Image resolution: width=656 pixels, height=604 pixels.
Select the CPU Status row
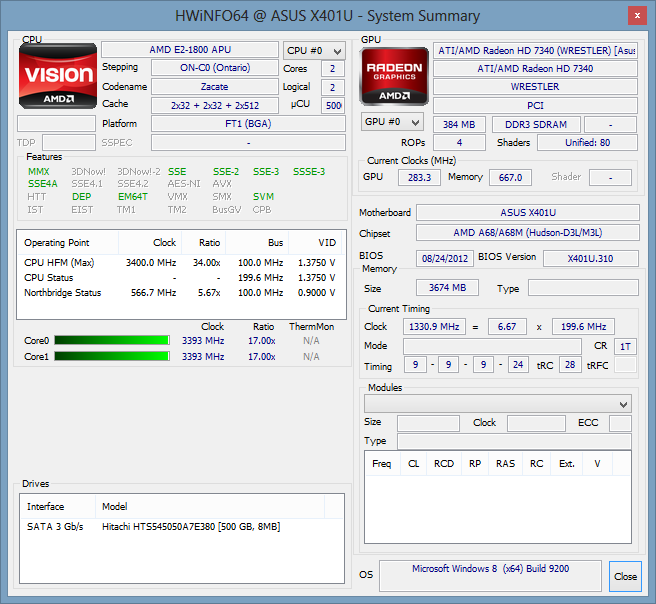click(x=180, y=278)
